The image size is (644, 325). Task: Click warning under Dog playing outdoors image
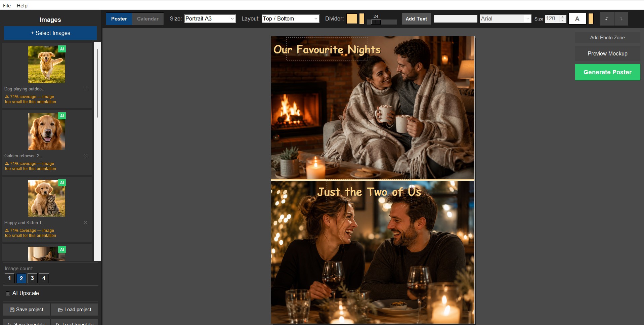coord(30,99)
